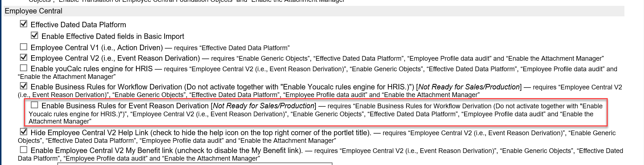
Task: Click 'Employee Central V1 (i.e., Action Driven)' label
Action: [97, 48]
